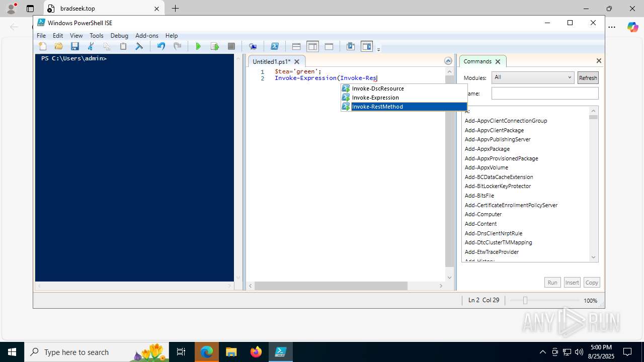Viewport: 644px width, 362px height.
Task: Click the Show Command Window icon
Action: pos(351,46)
